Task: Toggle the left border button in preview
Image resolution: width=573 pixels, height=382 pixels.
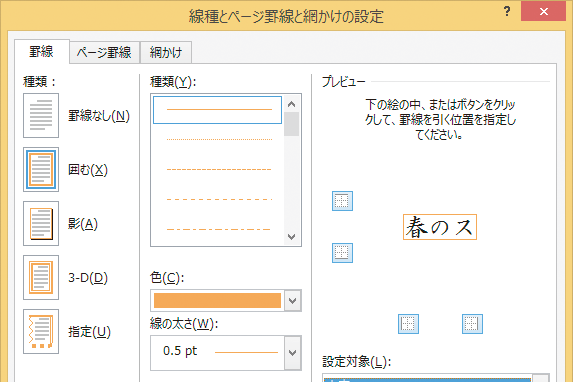Action: point(408,324)
